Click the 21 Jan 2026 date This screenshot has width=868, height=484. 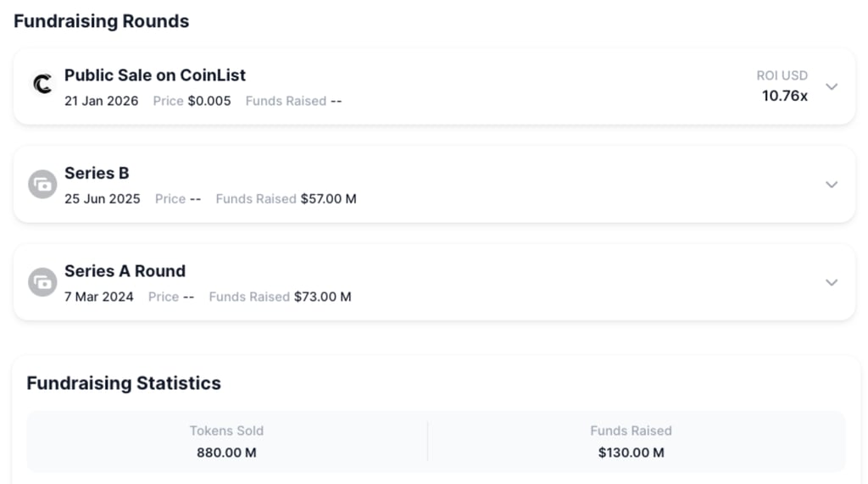(101, 101)
